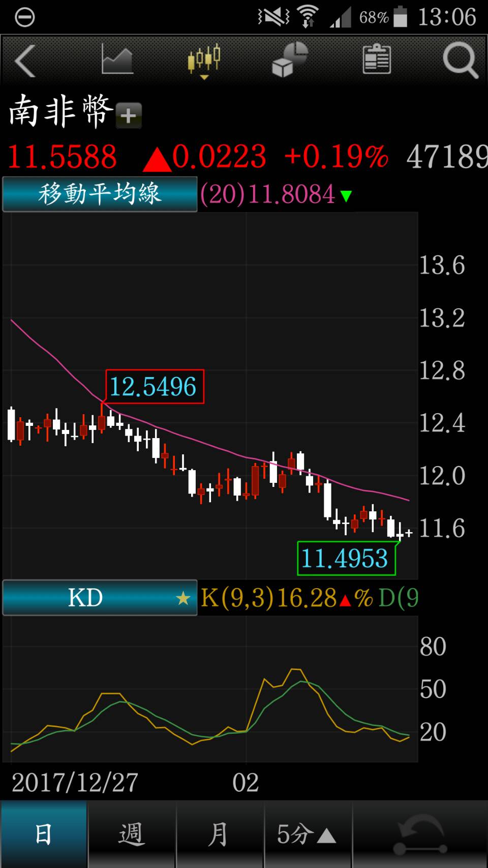Open the KD indicator selector

(100, 598)
